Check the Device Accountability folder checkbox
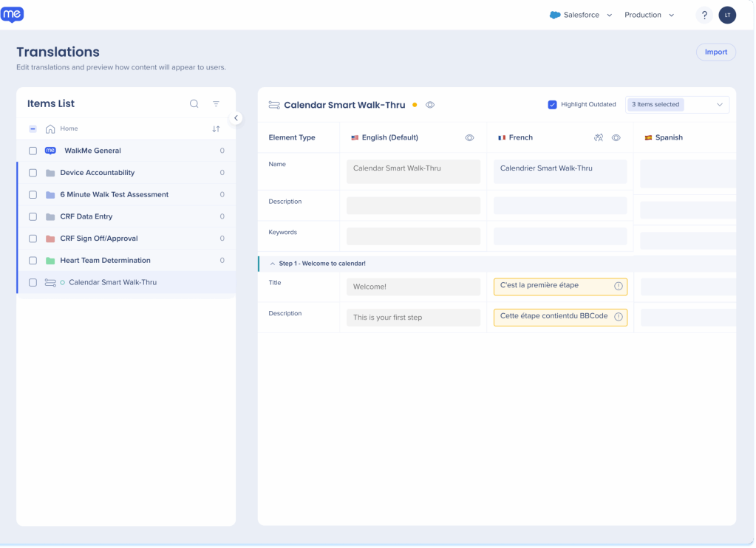The width and height of the screenshot is (756, 548). 33,173
